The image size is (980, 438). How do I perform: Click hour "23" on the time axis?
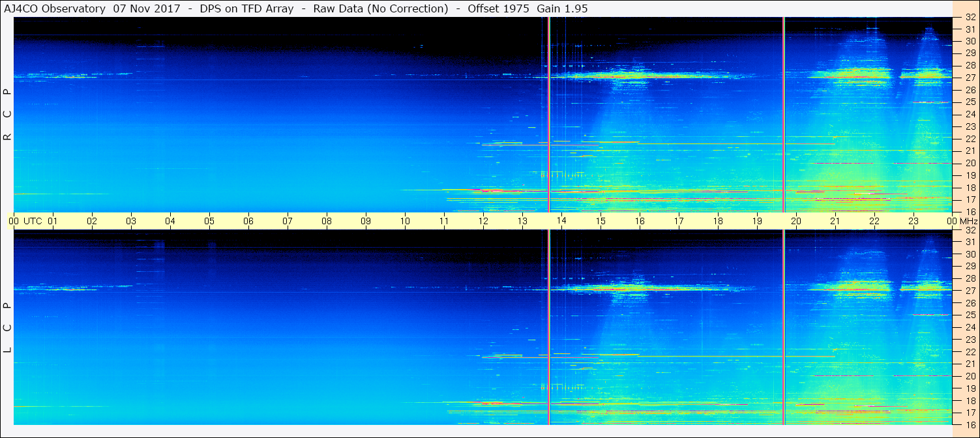[913, 221]
